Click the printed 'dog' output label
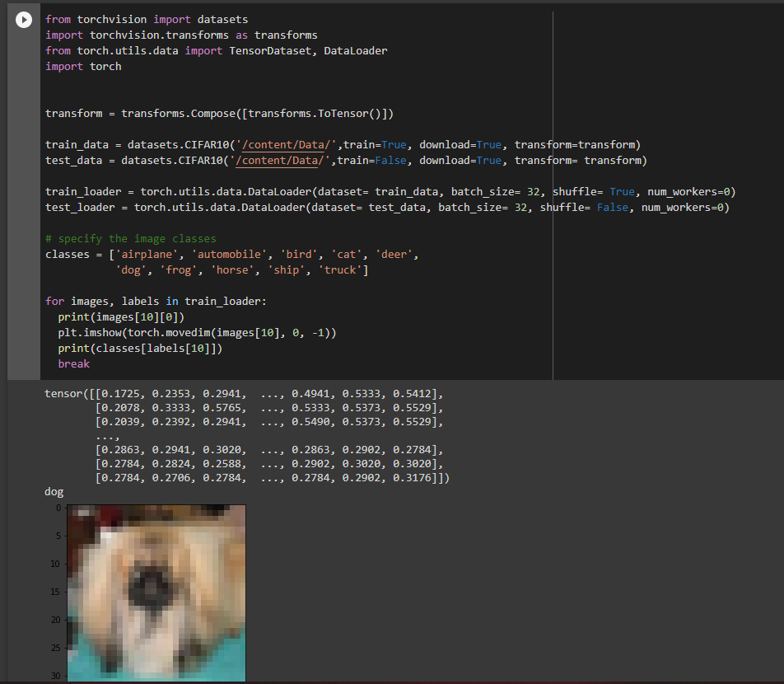Image resolution: width=784 pixels, height=684 pixels. pos(54,492)
